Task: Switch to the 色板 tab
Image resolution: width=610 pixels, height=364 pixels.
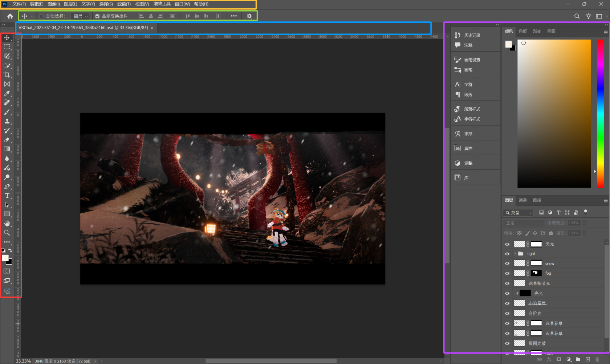Action: [x=523, y=31]
